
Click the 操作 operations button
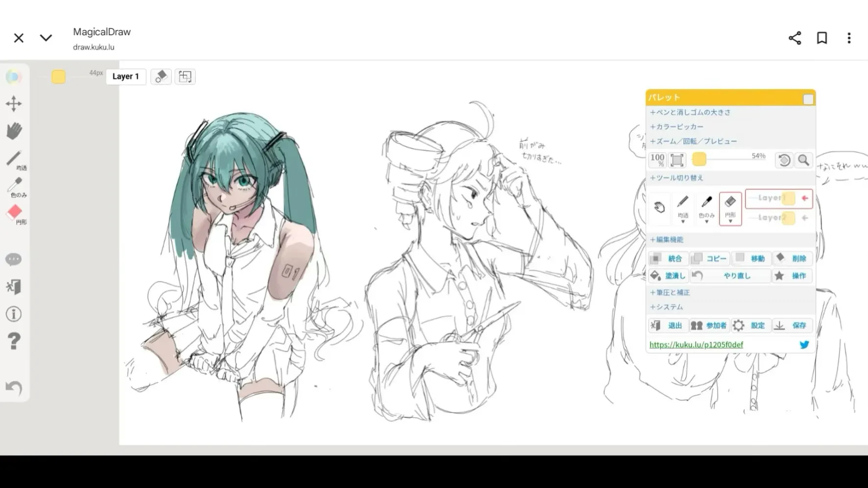792,276
